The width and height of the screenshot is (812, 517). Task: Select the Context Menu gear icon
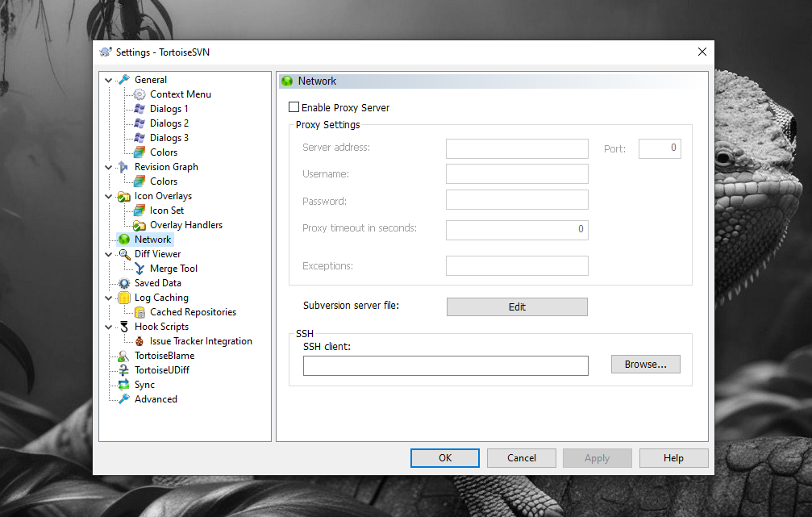click(139, 94)
